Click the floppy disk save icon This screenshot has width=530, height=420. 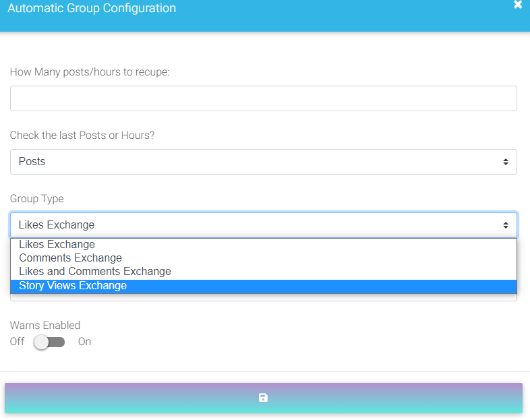[x=263, y=398]
